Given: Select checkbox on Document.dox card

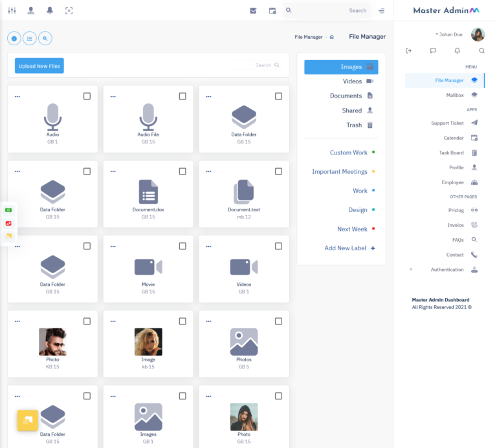Looking at the screenshot, I should (x=182, y=171).
